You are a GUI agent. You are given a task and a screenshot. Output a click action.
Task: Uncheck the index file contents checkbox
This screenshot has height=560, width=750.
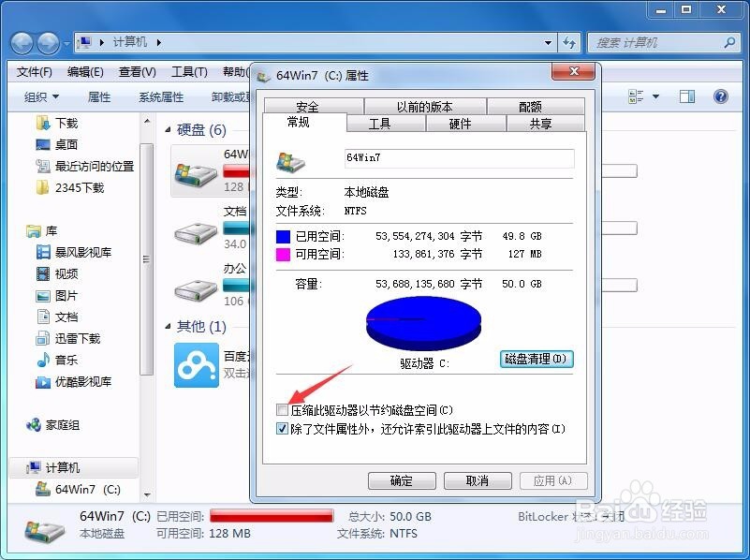pyautogui.click(x=282, y=429)
